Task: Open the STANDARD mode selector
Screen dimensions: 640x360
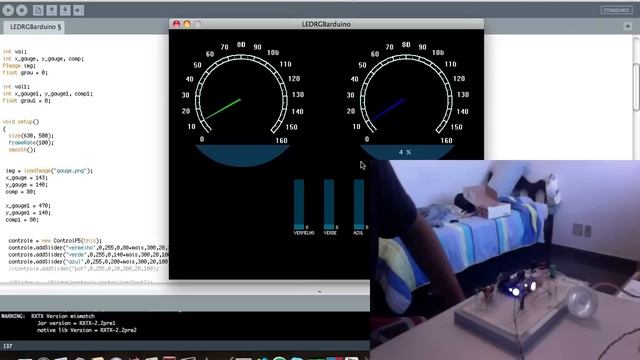Action: [616, 10]
